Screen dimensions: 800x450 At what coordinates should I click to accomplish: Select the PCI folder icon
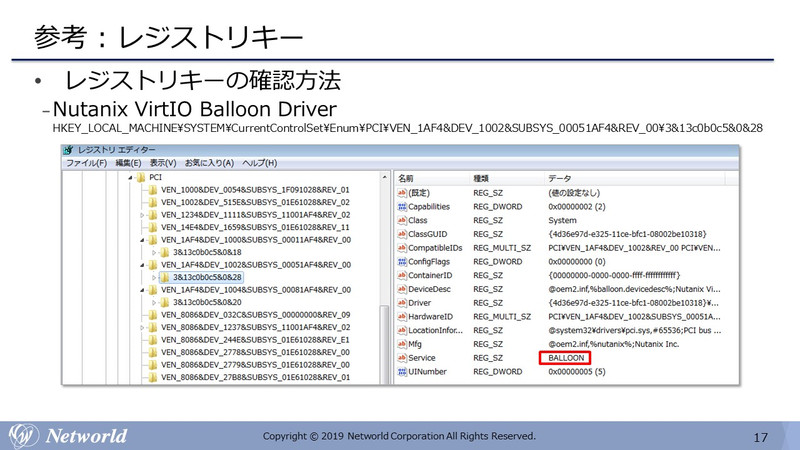[141, 178]
